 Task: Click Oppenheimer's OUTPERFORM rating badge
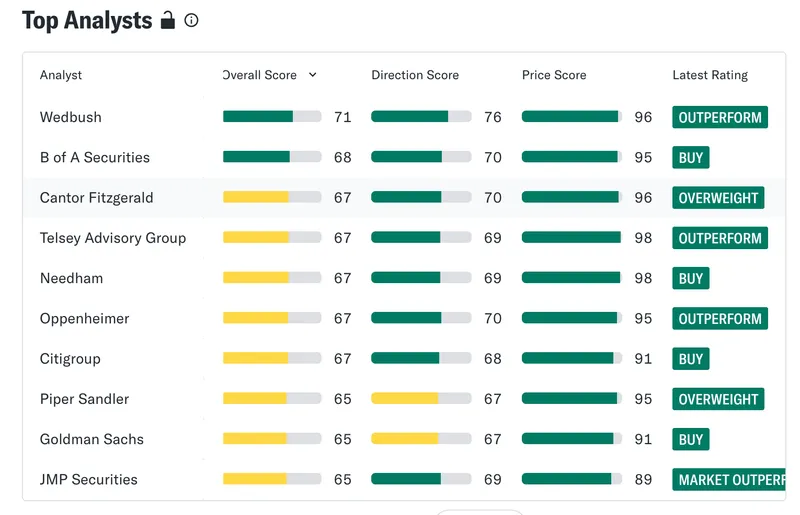[720, 318]
